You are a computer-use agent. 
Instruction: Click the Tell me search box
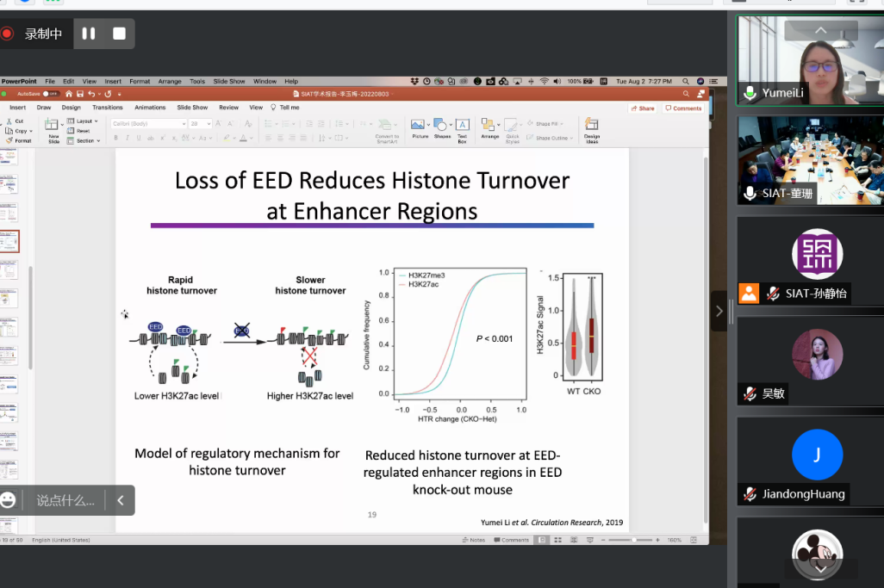(x=285, y=107)
